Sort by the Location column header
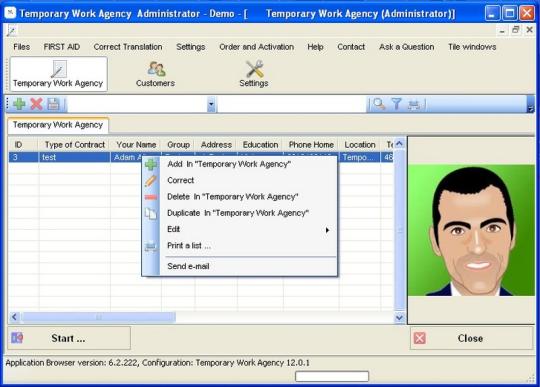 360,145
